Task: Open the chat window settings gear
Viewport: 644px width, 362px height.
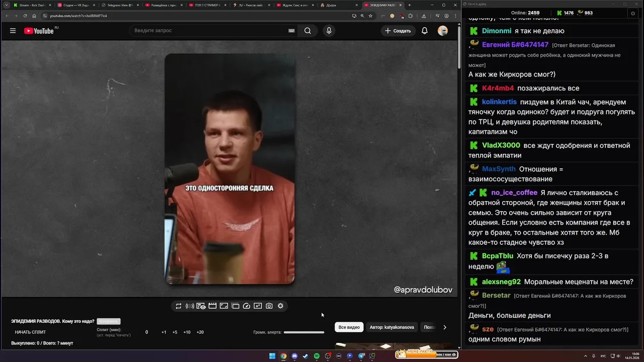Action: 633,14
